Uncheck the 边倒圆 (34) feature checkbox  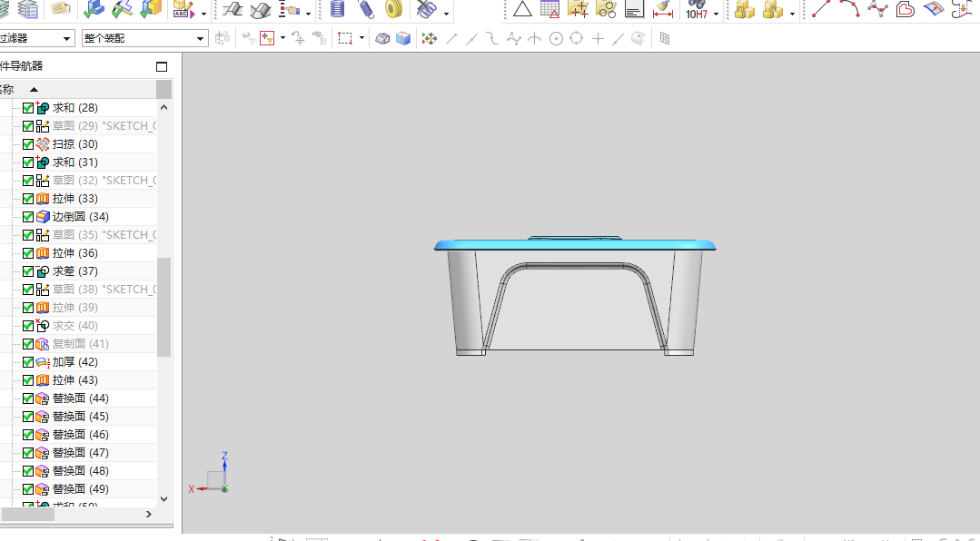click(x=28, y=217)
